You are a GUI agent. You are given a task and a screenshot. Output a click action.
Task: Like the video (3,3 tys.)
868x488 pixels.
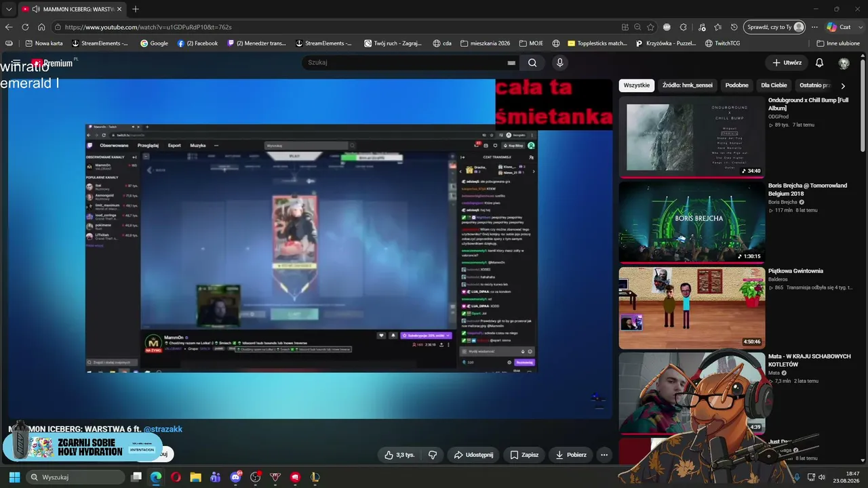point(399,455)
